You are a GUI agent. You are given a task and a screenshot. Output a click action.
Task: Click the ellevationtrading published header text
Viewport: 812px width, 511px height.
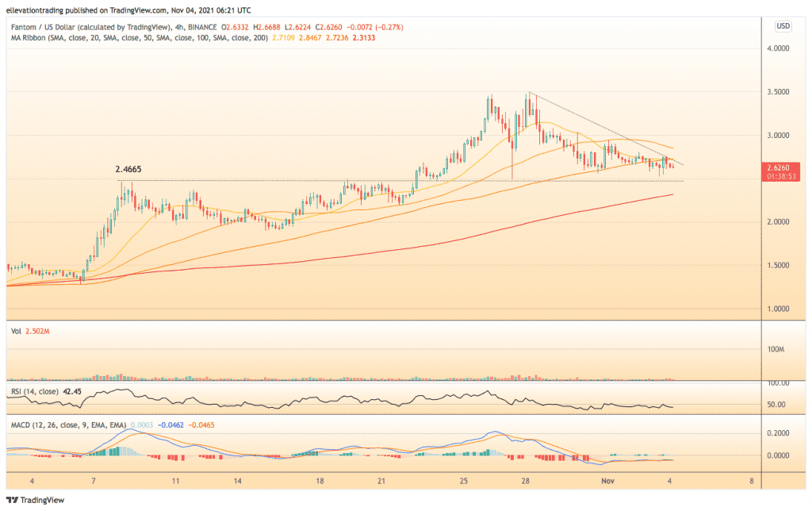coord(128,10)
